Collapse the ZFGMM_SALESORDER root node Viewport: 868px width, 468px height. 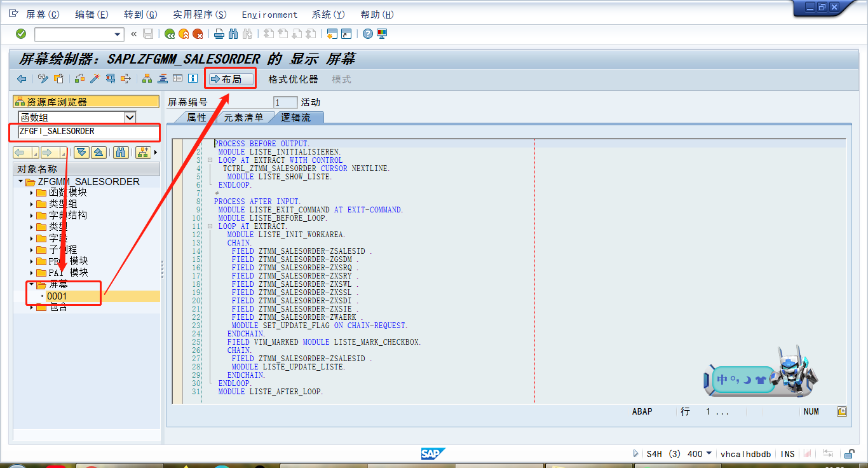point(21,182)
